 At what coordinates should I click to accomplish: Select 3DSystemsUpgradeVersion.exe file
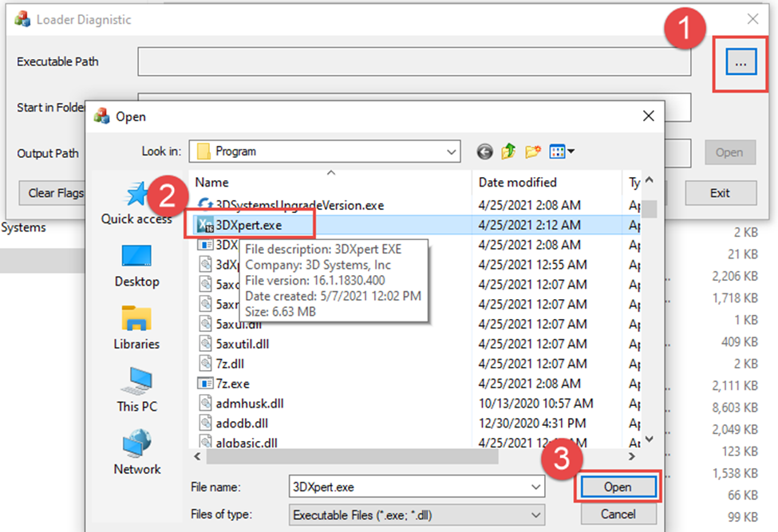coord(300,205)
